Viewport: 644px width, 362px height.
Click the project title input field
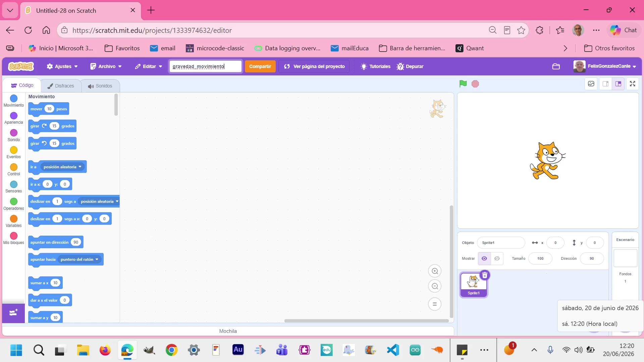point(205,66)
